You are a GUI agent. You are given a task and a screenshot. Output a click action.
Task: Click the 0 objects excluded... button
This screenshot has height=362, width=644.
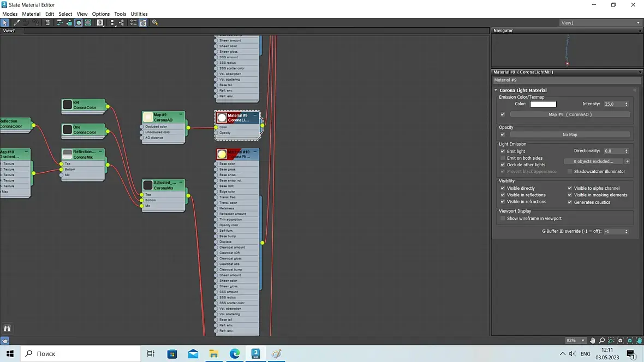(x=593, y=161)
